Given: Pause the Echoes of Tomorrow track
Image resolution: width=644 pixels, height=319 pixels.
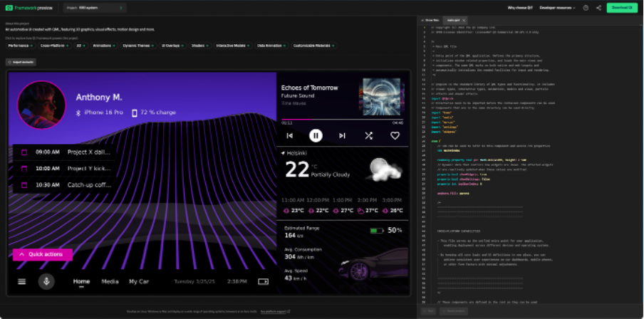Looking at the screenshot, I should coord(316,135).
